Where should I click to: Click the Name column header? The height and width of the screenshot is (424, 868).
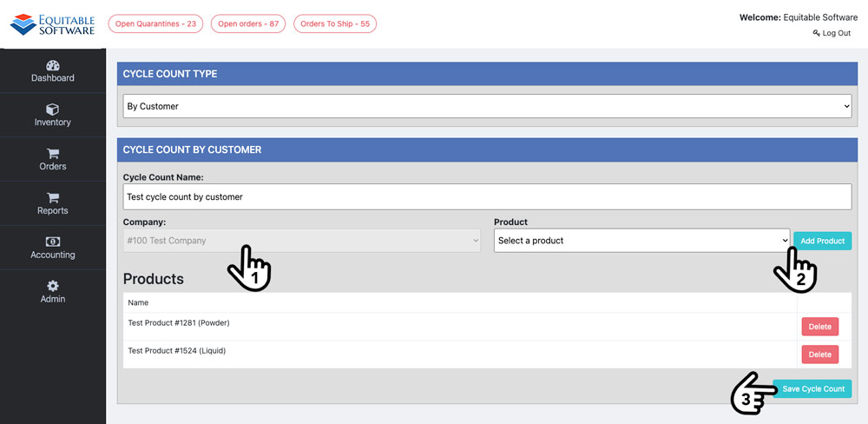pos(138,303)
